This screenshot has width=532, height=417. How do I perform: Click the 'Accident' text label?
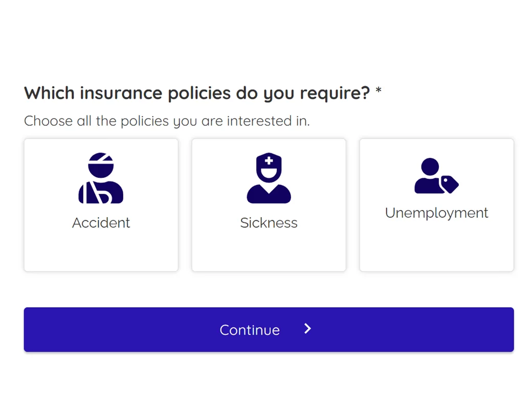[x=101, y=223]
